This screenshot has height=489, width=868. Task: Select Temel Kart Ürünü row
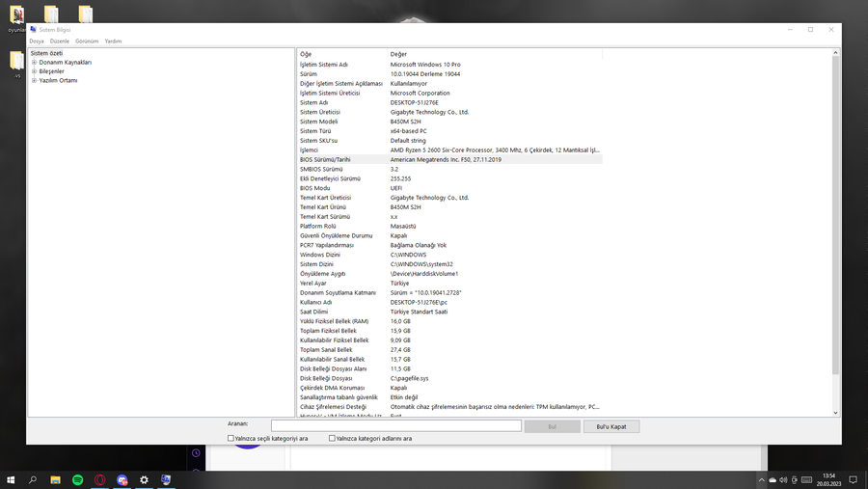pyautogui.click(x=450, y=207)
